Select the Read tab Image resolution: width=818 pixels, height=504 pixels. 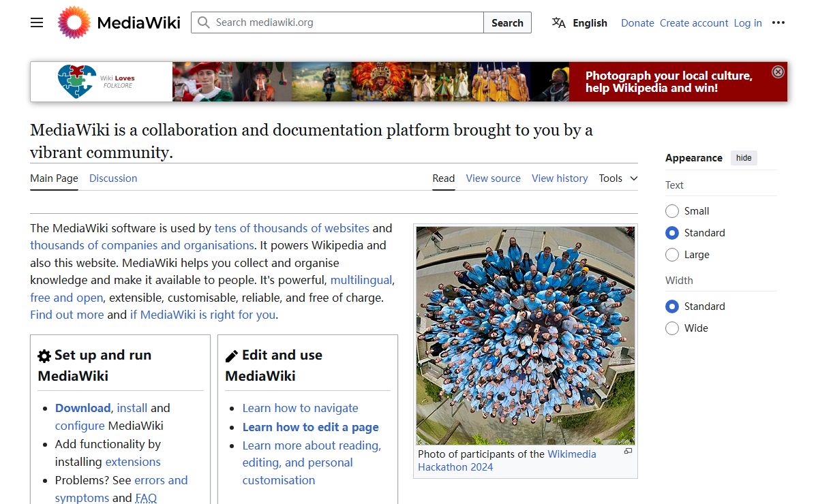coord(443,178)
